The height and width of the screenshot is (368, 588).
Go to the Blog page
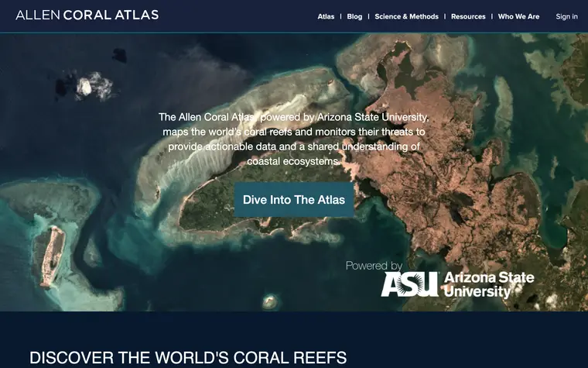(x=354, y=16)
